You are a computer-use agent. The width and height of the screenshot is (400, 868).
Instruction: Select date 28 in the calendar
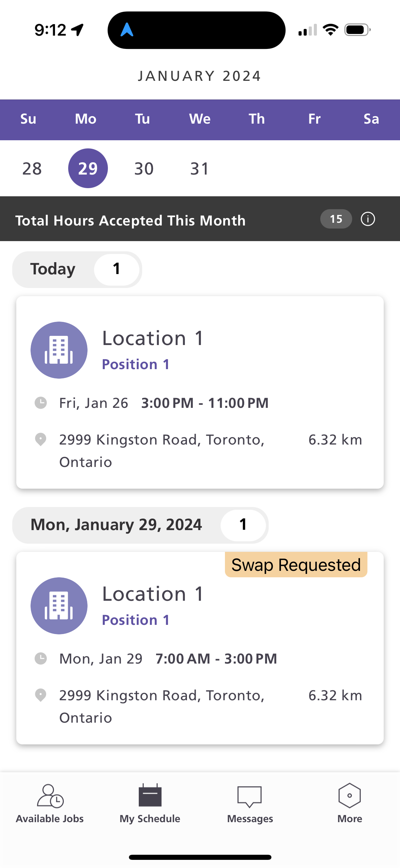click(x=32, y=168)
